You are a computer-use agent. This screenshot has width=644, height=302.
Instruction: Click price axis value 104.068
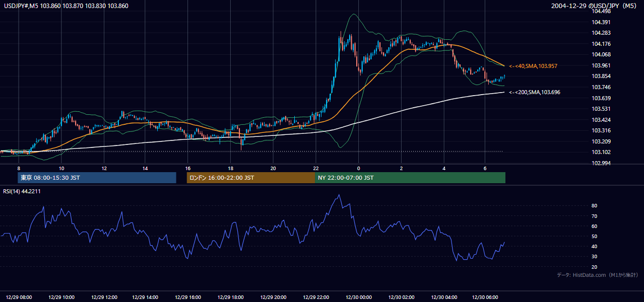tap(602, 54)
